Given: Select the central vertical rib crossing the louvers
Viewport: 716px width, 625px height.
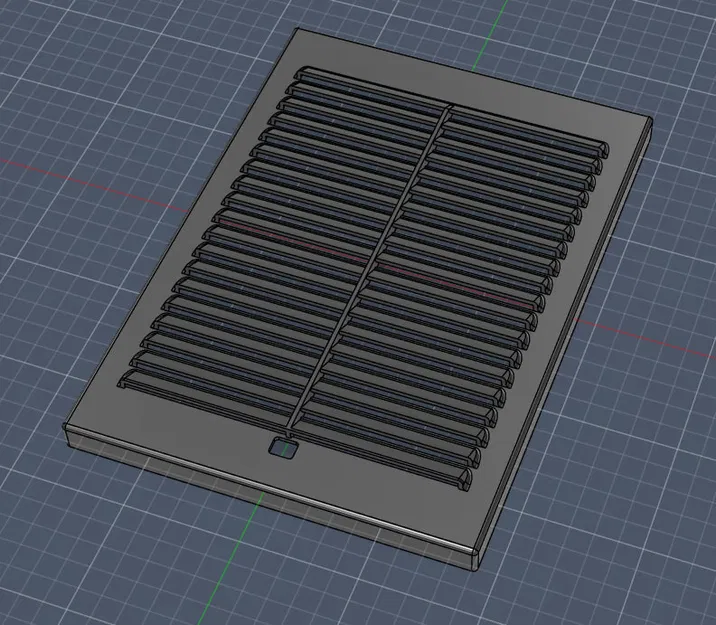Looking at the screenshot, I should 370,267.
